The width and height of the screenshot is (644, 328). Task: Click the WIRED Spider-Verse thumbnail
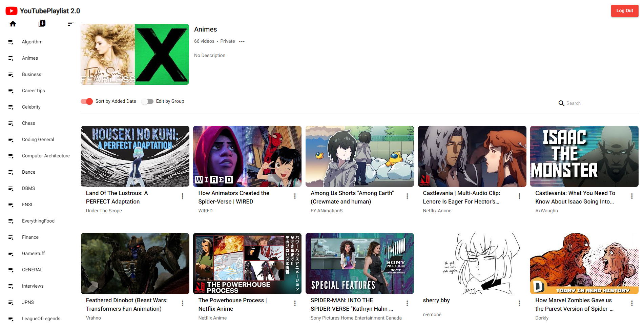pyautogui.click(x=247, y=156)
